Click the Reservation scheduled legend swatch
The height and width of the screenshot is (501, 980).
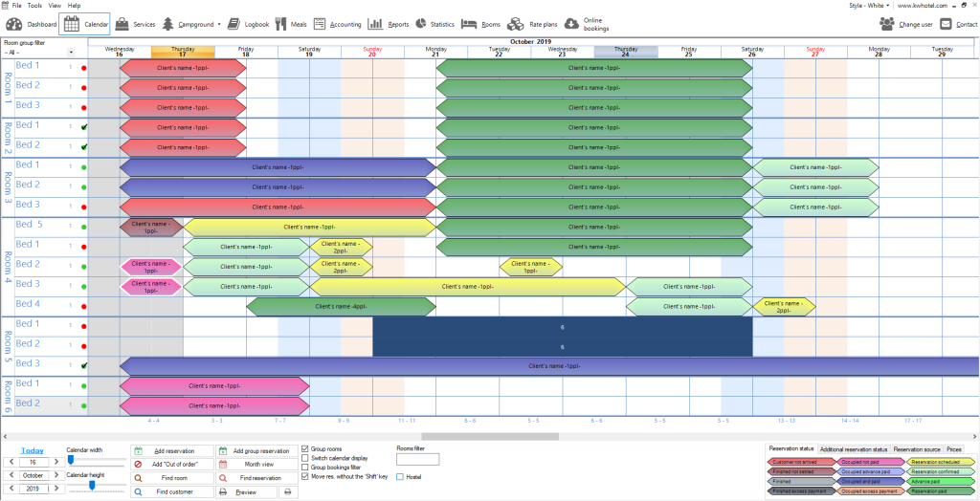pyautogui.click(x=939, y=462)
